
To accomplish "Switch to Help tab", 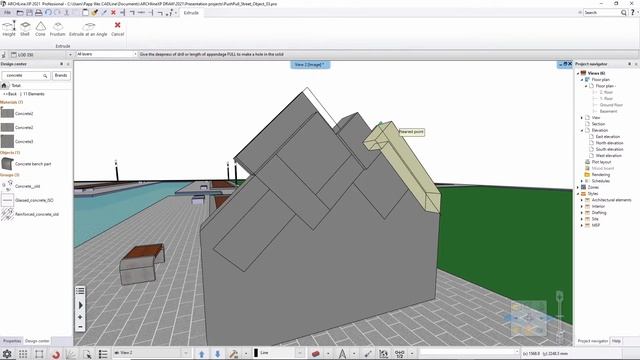I will 616,341.
